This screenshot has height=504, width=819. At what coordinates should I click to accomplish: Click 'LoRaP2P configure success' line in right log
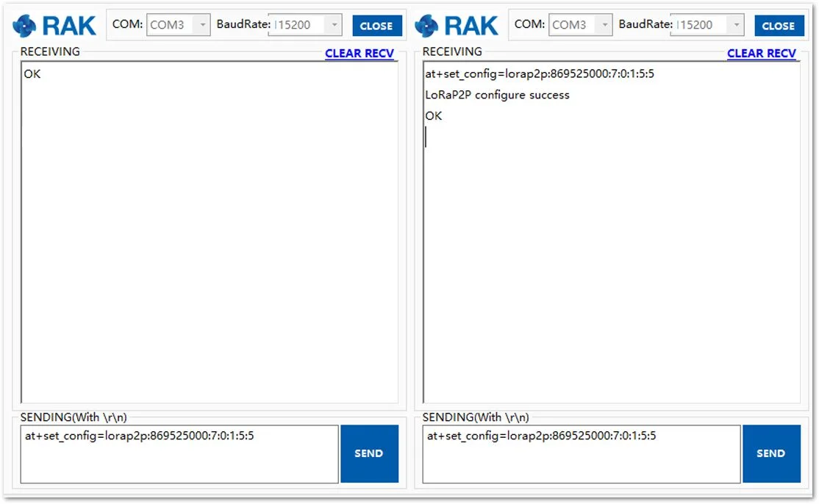click(497, 95)
